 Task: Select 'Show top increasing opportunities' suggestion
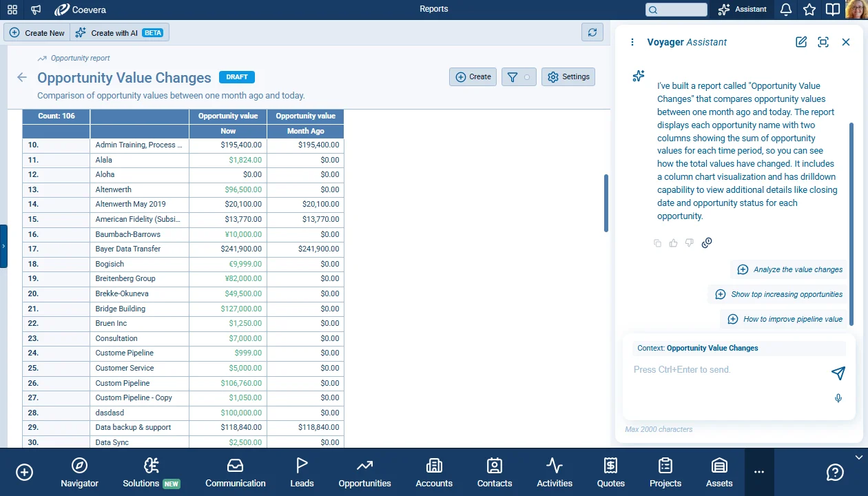pos(778,294)
